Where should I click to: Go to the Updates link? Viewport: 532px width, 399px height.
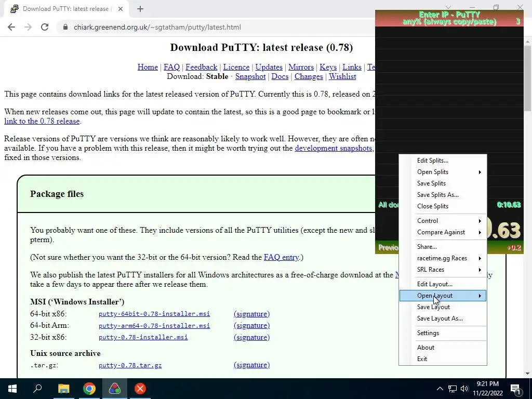[x=269, y=67]
